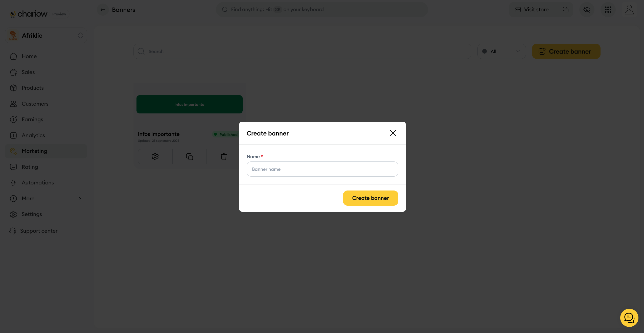Viewport: 644px width, 333px height.
Task: Click the Visit store button
Action: pyautogui.click(x=532, y=10)
